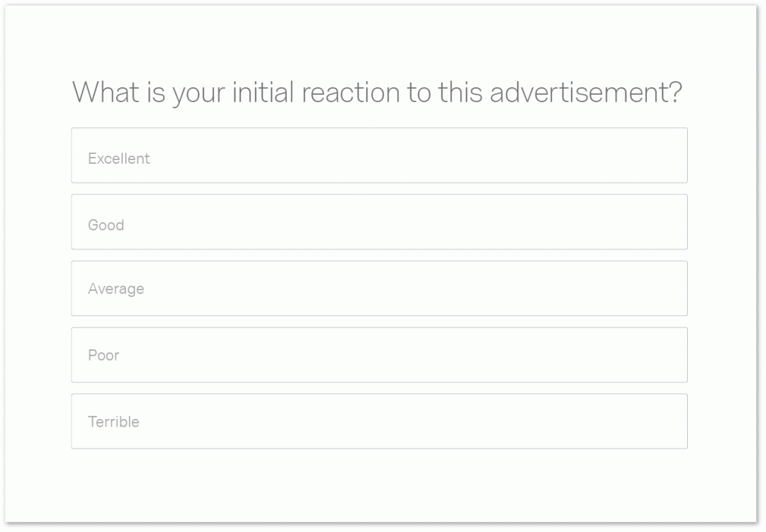This screenshot has height=532, width=766.
Task: Rate the advertisement as Average
Action: click(379, 289)
